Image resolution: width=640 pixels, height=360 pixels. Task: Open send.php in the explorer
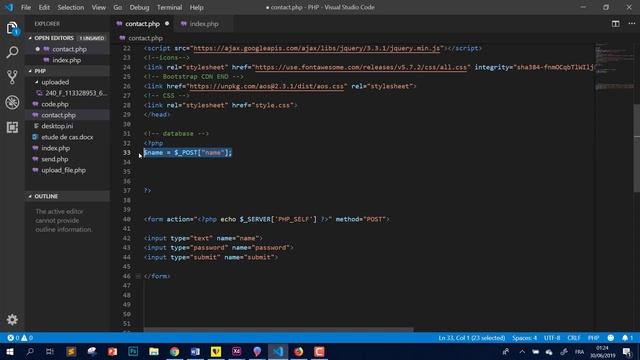(55, 159)
